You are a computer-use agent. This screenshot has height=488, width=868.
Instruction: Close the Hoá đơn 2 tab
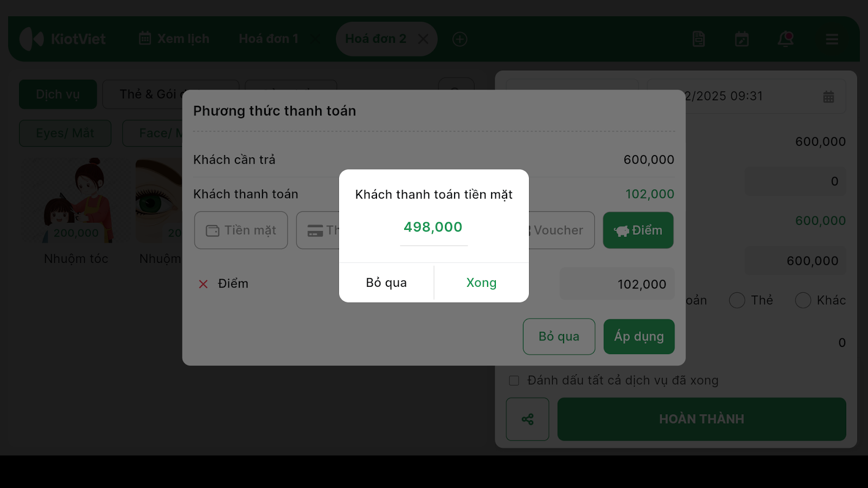pos(423,39)
